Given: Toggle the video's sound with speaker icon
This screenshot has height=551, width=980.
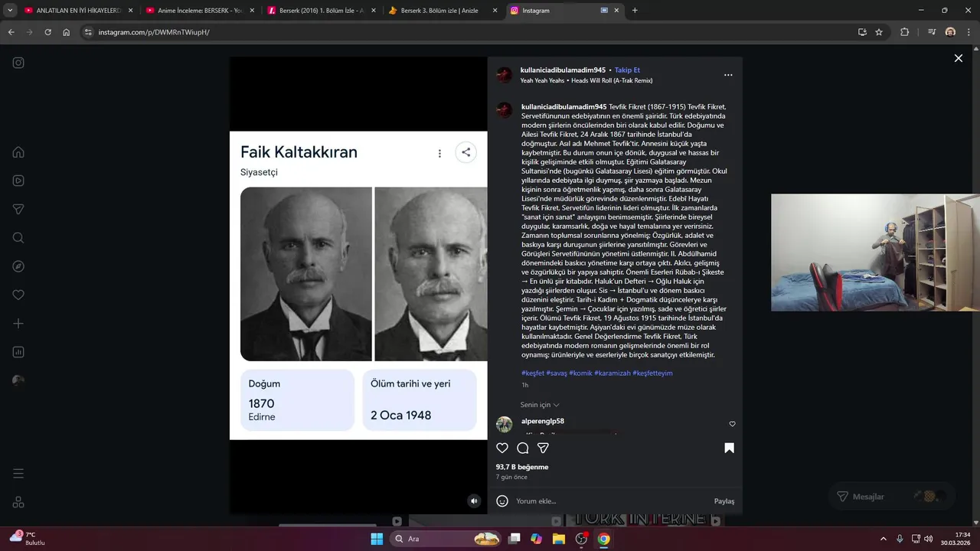Looking at the screenshot, I should (474, 501).
